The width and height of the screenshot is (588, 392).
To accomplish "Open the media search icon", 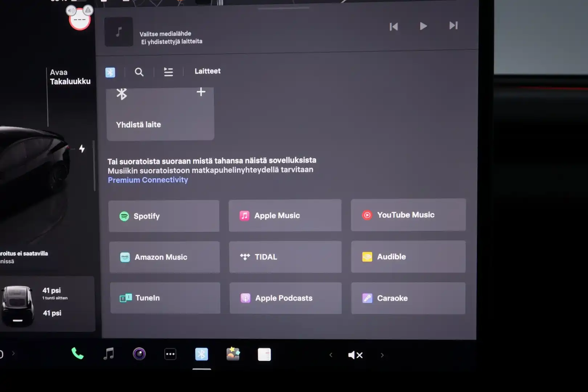I will [x=139, y=72].
